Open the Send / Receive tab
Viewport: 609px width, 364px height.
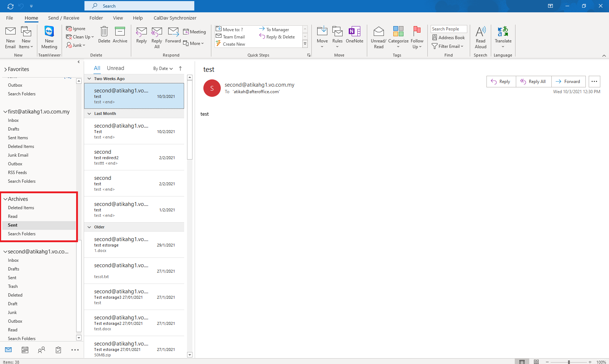point(63,18)
